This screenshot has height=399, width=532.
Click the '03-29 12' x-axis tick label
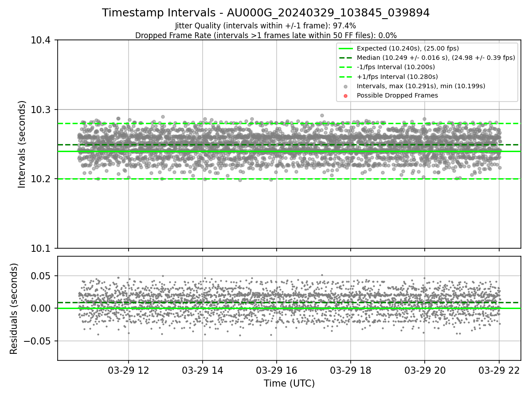(x=129, y=371)
